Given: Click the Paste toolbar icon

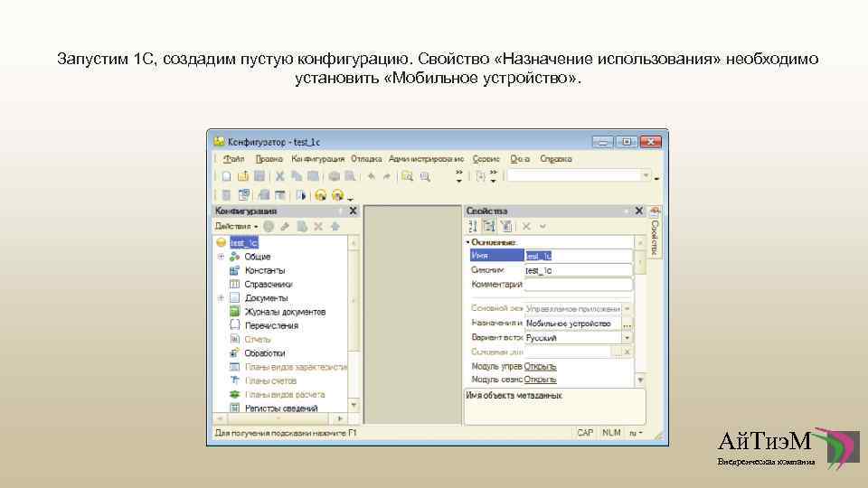Looking at the screenshot, I should coord(313,176).
